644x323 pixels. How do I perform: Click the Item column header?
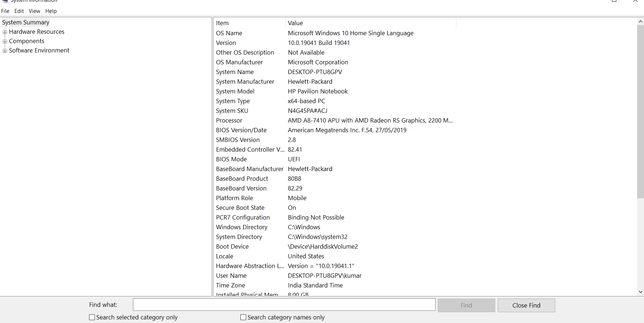click(249, 23)
